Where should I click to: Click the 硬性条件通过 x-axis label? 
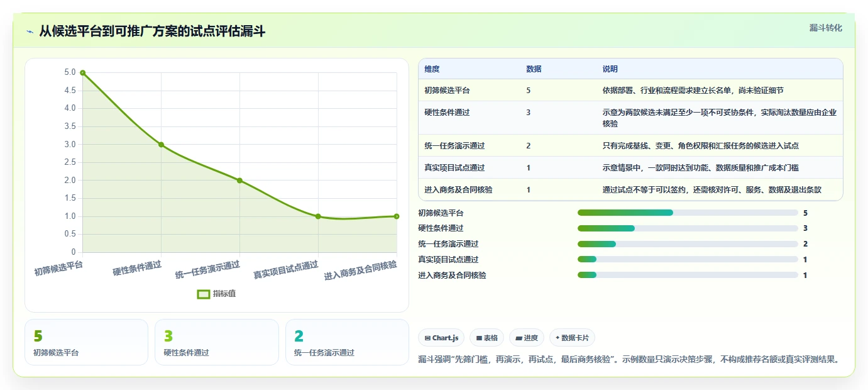(137, 268)
